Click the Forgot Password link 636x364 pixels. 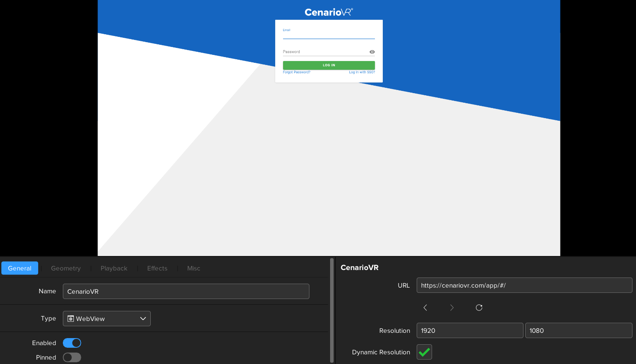tap(297, 72)
